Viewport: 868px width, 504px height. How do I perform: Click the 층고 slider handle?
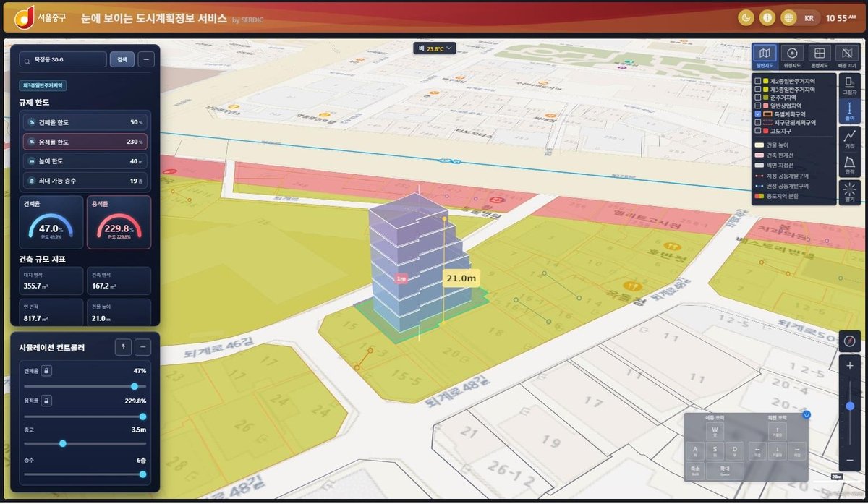(63, 443)
